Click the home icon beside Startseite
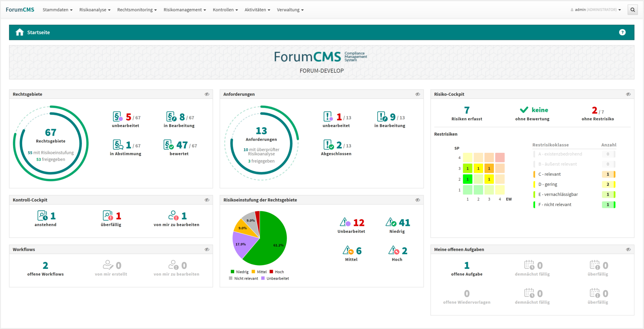 20,32
